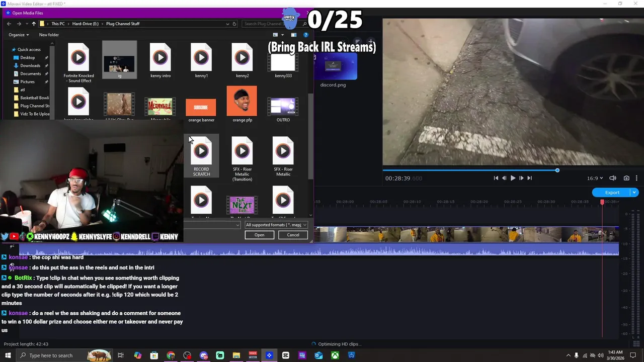The width and height of the screenshot is (644, 362).
Task: Refresh the Plug Channel Stuff folder
Action: point(234,24)
